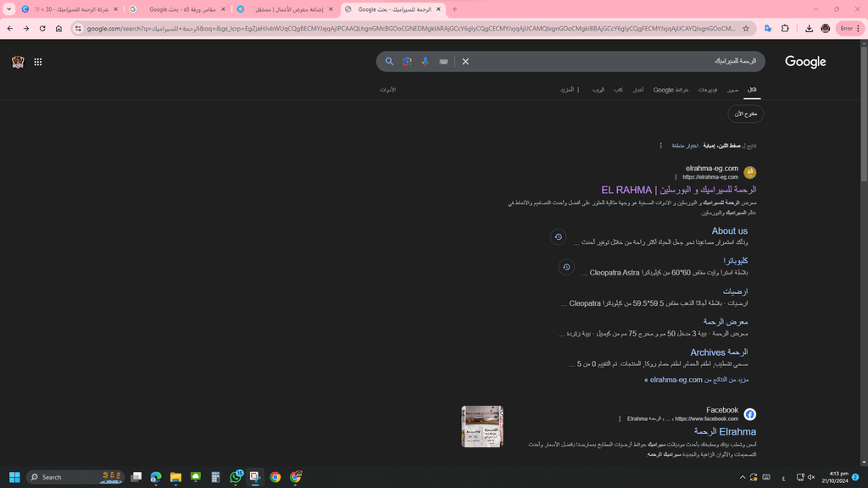
Task: Switch to the أخبار news tab
Action: (638, 90)
